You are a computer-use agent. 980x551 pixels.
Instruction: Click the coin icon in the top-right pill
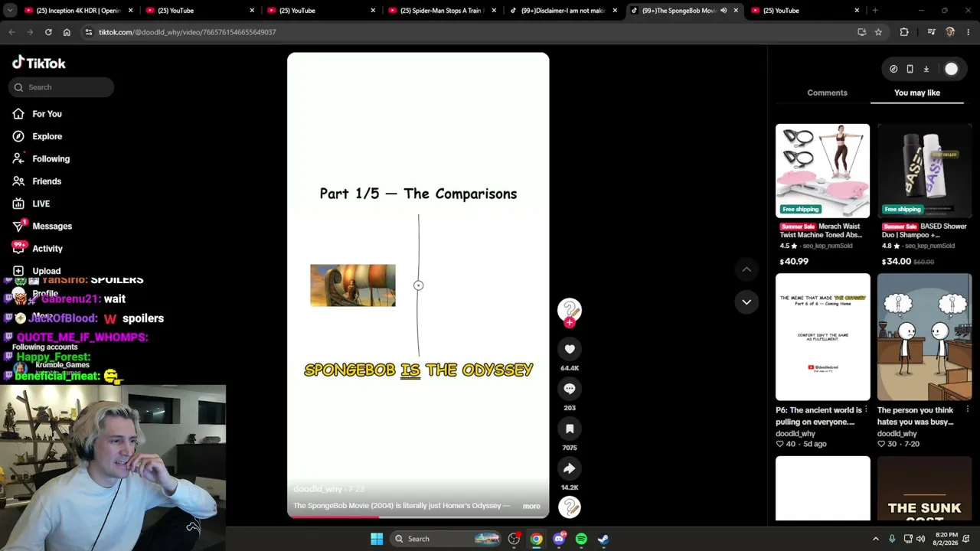[893, 69]
